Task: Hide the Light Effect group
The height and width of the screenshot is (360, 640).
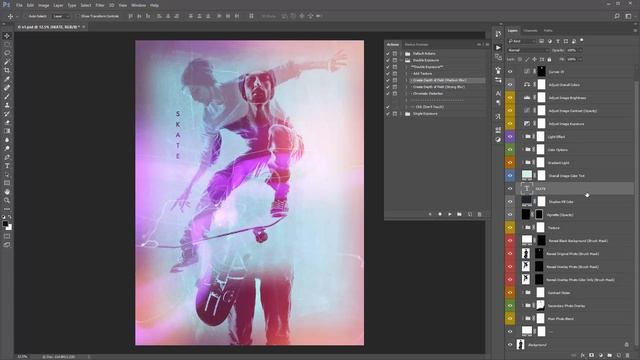Action: pyautogui.click(x=510, y=137)
